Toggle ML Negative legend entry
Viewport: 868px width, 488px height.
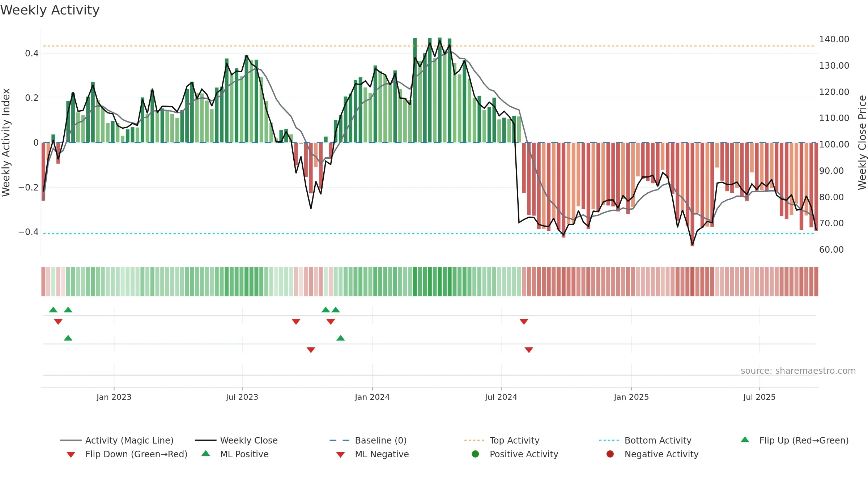tap(373, 454)
